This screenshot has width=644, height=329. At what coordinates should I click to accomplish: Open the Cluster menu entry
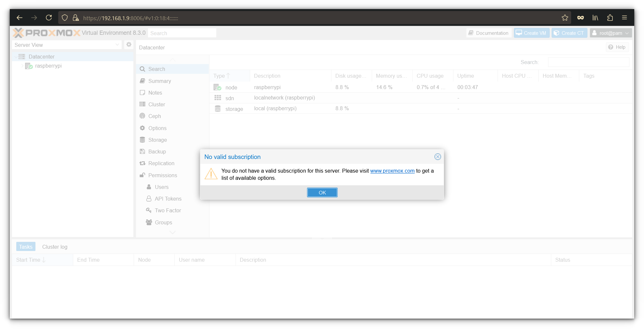[172, 104]
